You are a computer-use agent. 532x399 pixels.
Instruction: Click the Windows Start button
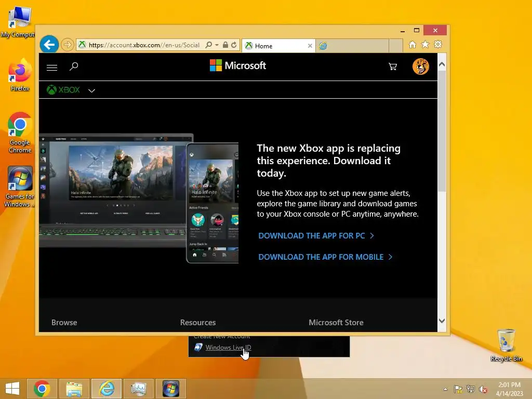[12, 389]
